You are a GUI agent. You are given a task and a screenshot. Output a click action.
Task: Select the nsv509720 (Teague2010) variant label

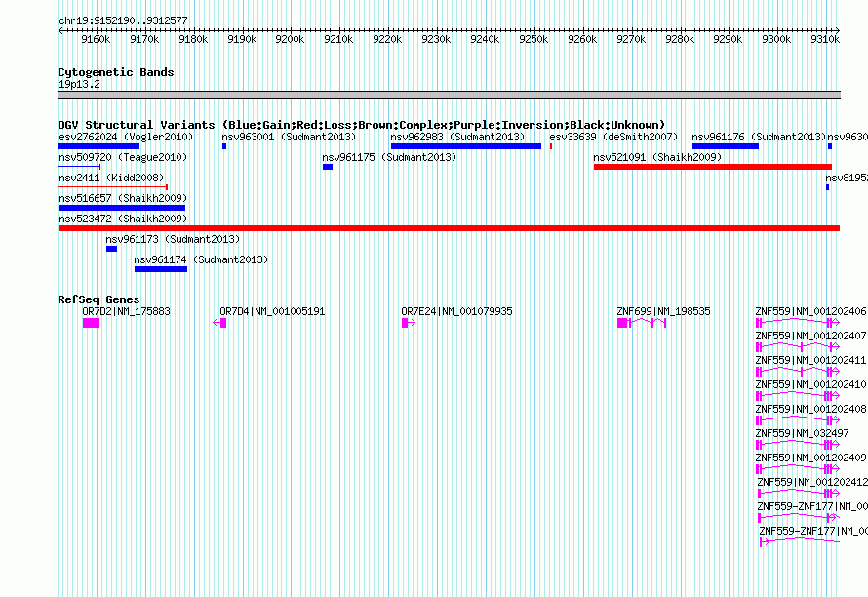[x=123, y=157]
